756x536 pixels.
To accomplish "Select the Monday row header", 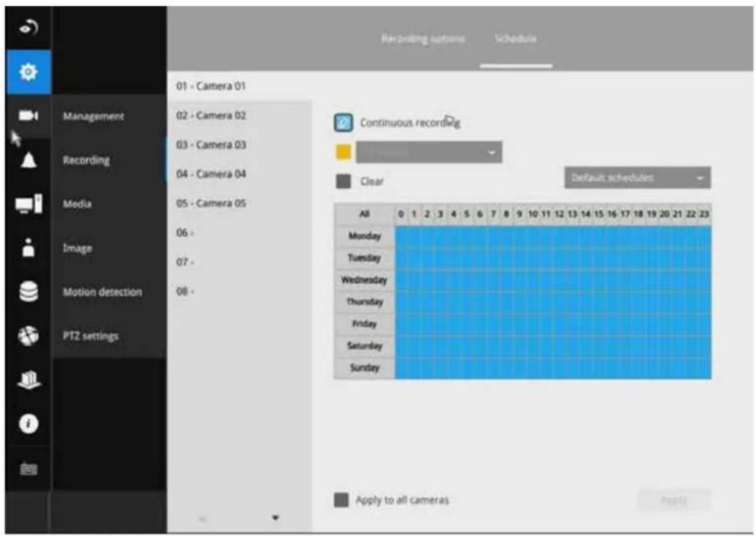I will pos(365,236).
